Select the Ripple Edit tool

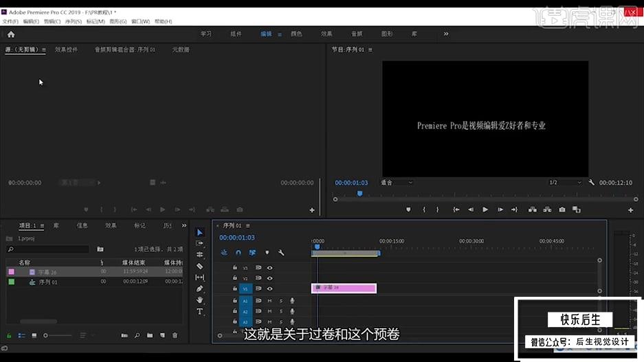coord(199,254)
